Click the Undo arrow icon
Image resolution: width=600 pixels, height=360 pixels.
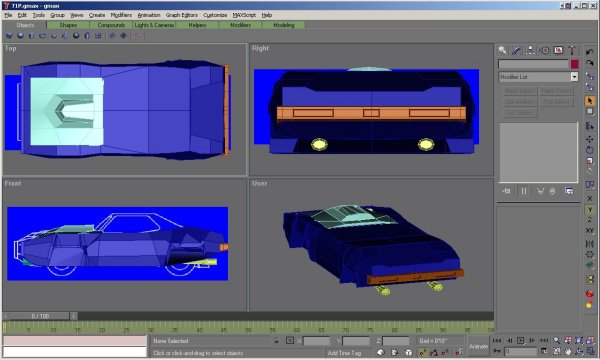point(590,52)
